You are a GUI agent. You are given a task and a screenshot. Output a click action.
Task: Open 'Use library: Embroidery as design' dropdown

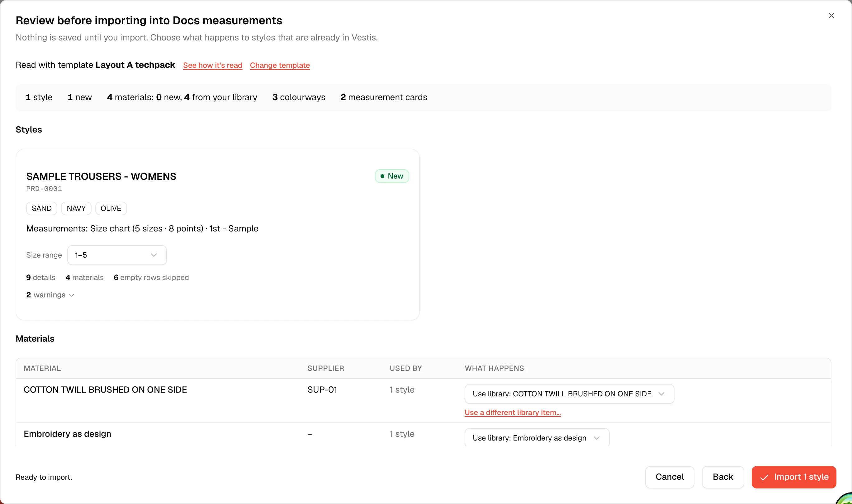tap(537, 438)
